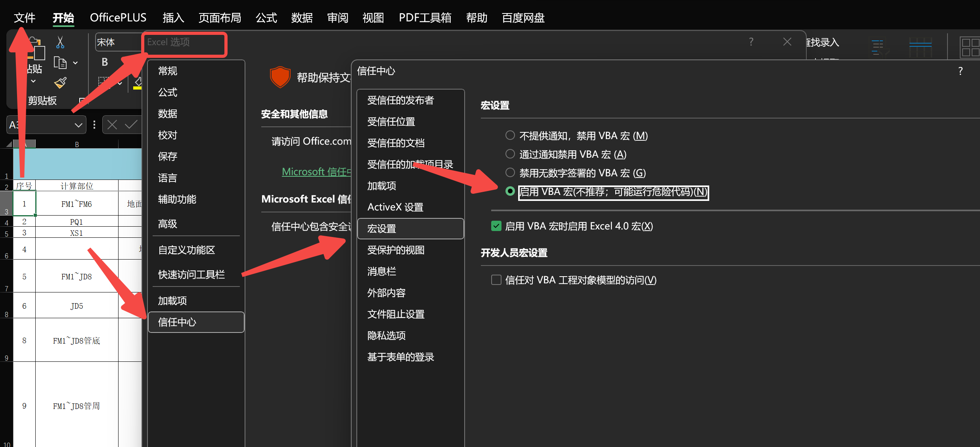Click the 查找录入 ribbon button
This screenshot has width=980, height=447.
[x=823, y=42]
